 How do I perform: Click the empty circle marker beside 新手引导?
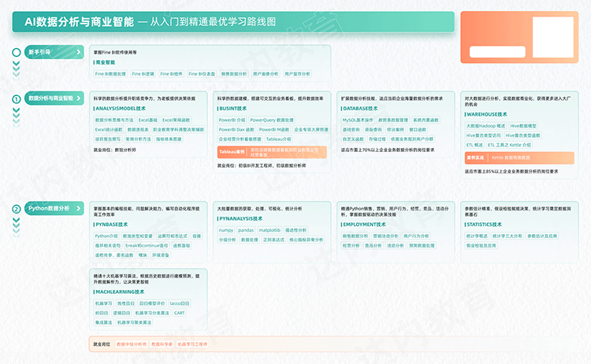(17, 52)
